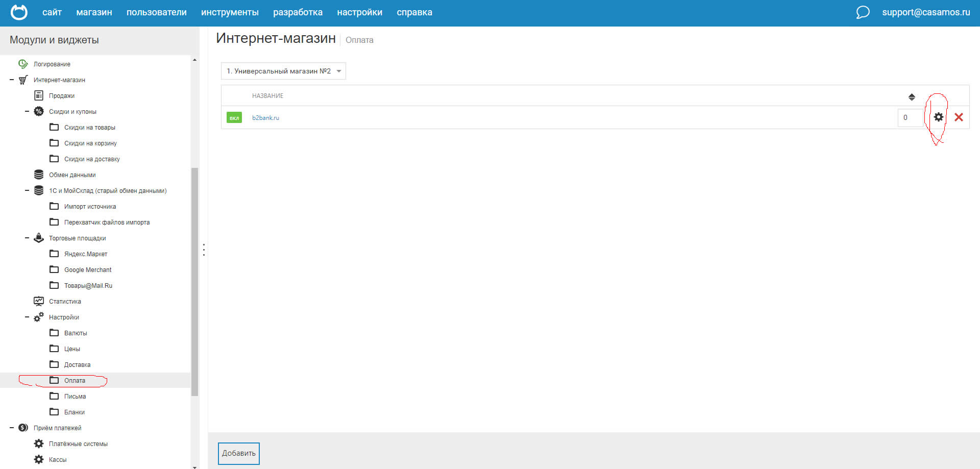980x469 pixels.
Task: Open Продажи list icon in sidebar
Action: coord(39,95)
